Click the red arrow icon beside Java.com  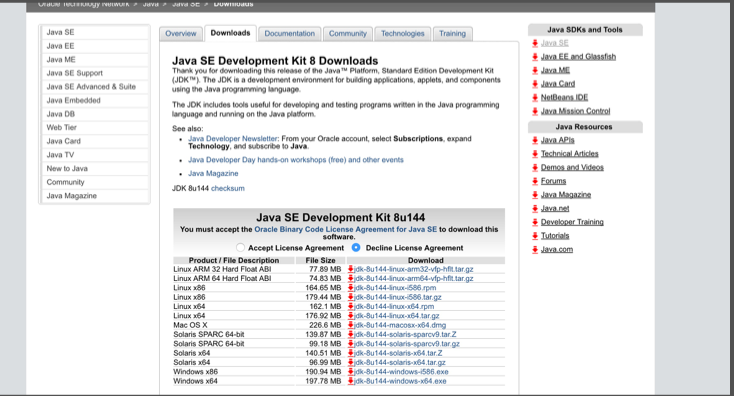coord(535,249)
